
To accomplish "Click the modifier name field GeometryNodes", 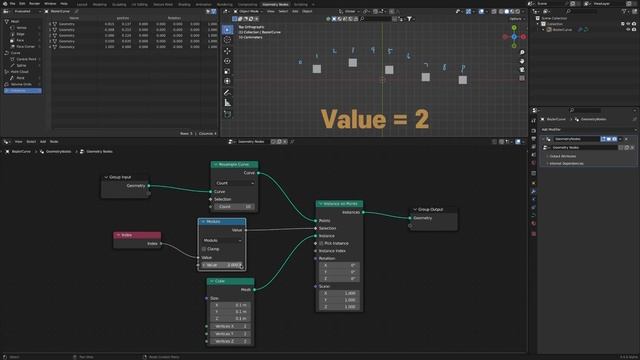I will (x=576, y=139).
